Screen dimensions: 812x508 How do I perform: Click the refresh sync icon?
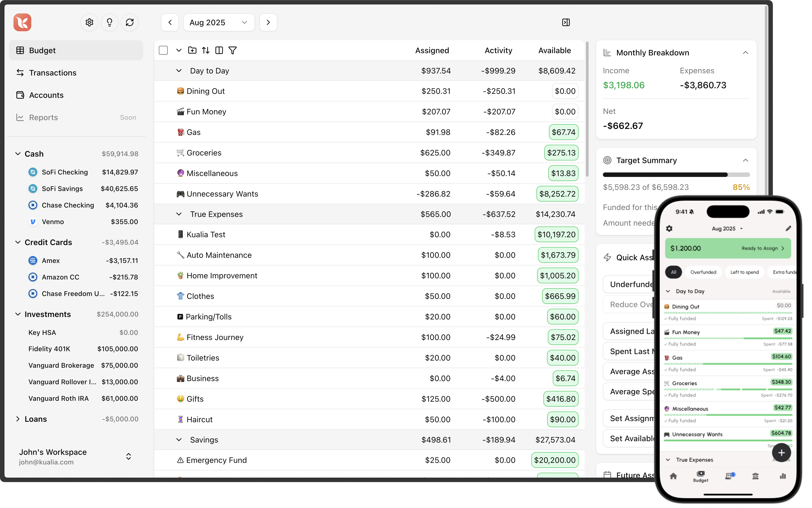tap(130, 23)
